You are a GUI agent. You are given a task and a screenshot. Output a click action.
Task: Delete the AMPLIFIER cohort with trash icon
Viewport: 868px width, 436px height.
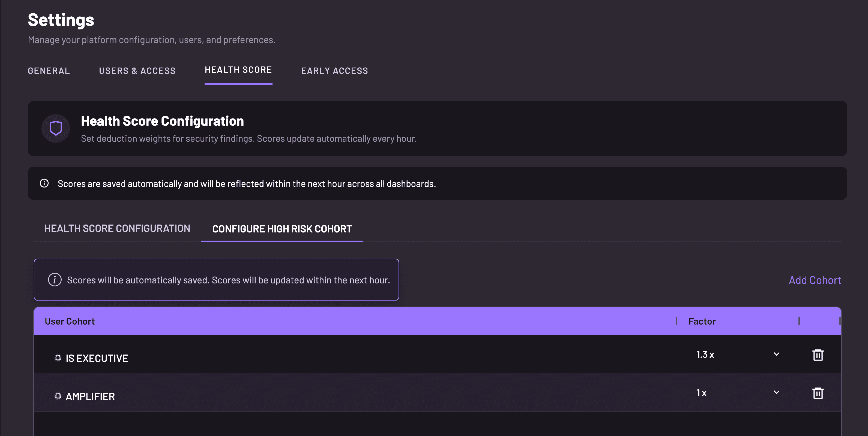(818, 393)
